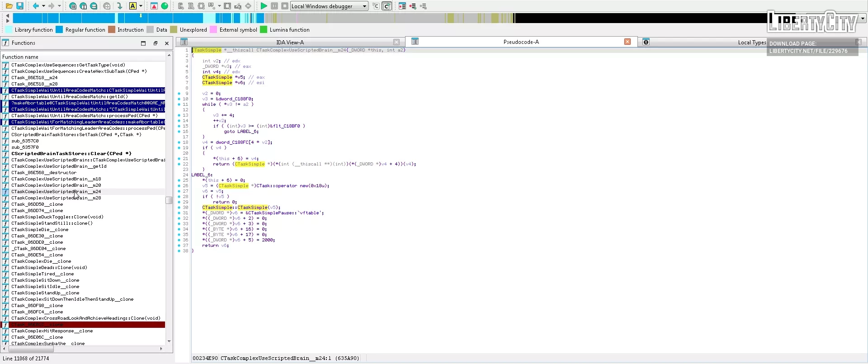Select CTaskSimpleStandStill::clone() in function list

pyautogui.click(x=52, y=223)
